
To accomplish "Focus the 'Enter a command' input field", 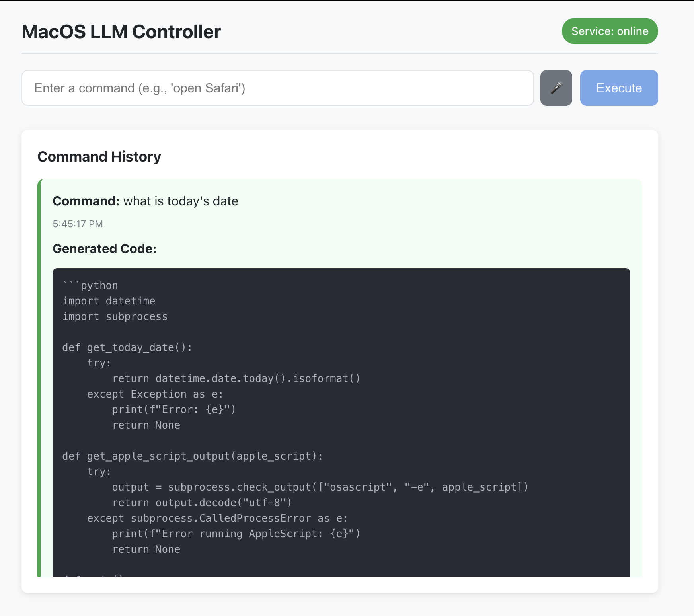I will pos(278,88).
